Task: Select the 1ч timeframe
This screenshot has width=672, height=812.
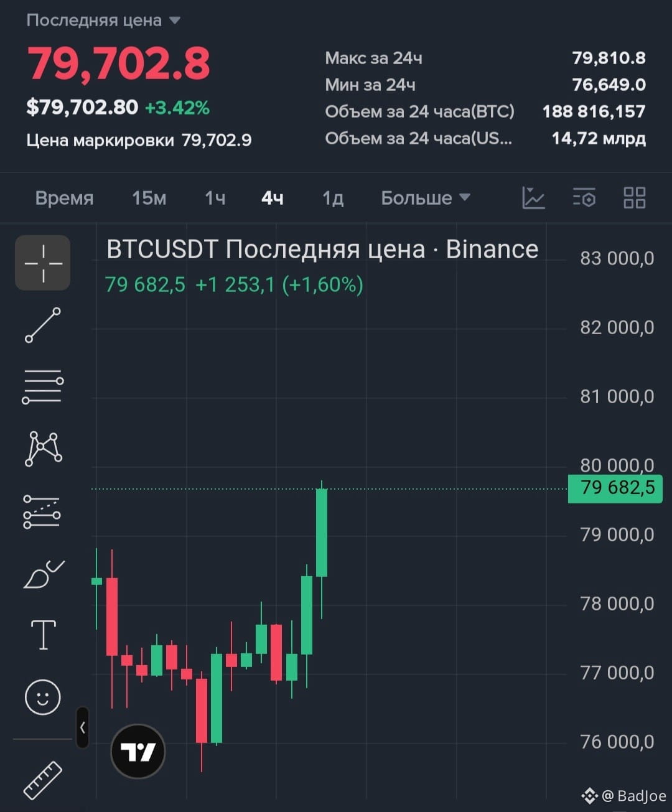Action: pos(215,198)
